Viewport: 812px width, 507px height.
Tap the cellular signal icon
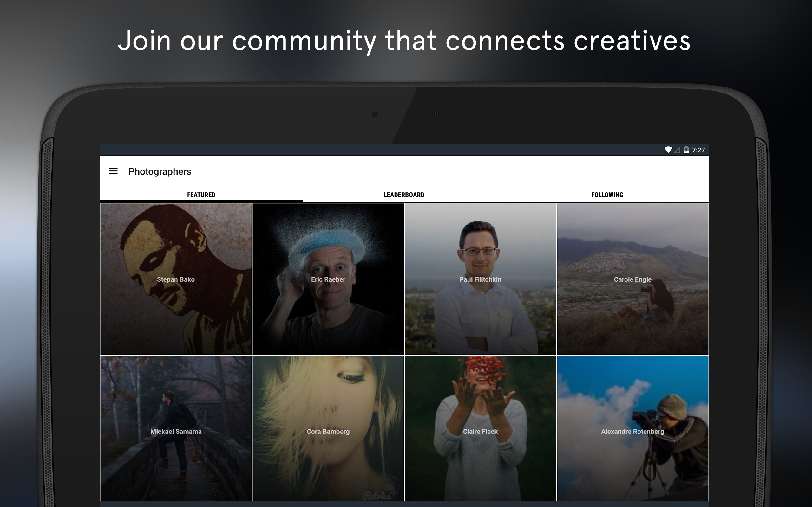point(678,150)
